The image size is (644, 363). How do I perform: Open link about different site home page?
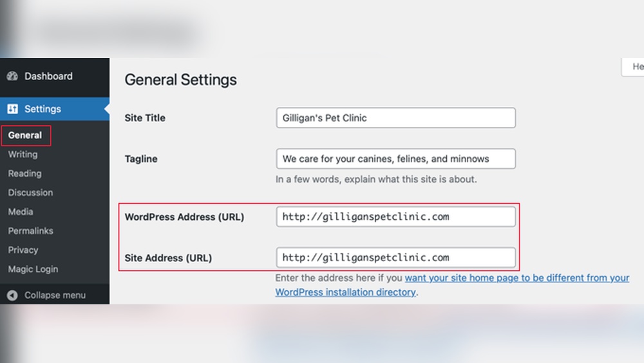(452, 285)
